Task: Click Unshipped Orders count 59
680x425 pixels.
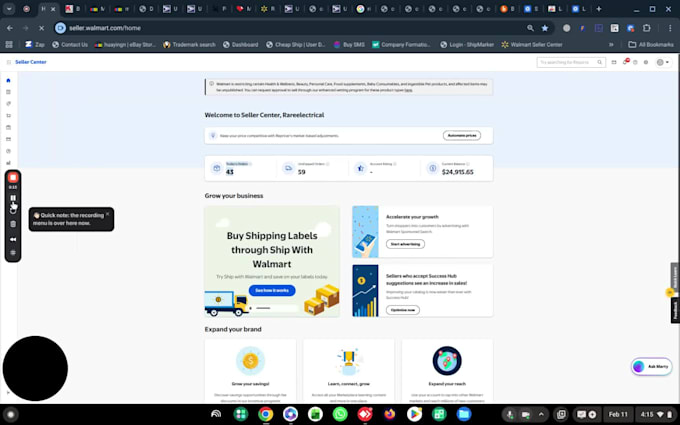Action: tap(301, 172)
